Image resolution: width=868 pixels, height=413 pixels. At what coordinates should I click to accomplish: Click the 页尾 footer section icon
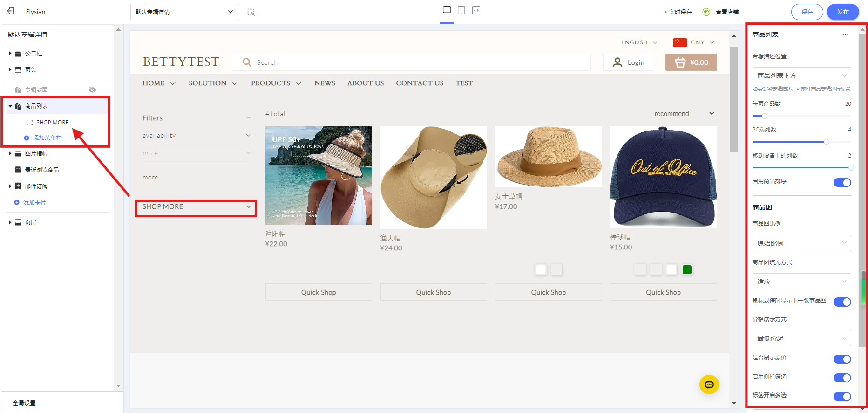(x=18, y=222)
